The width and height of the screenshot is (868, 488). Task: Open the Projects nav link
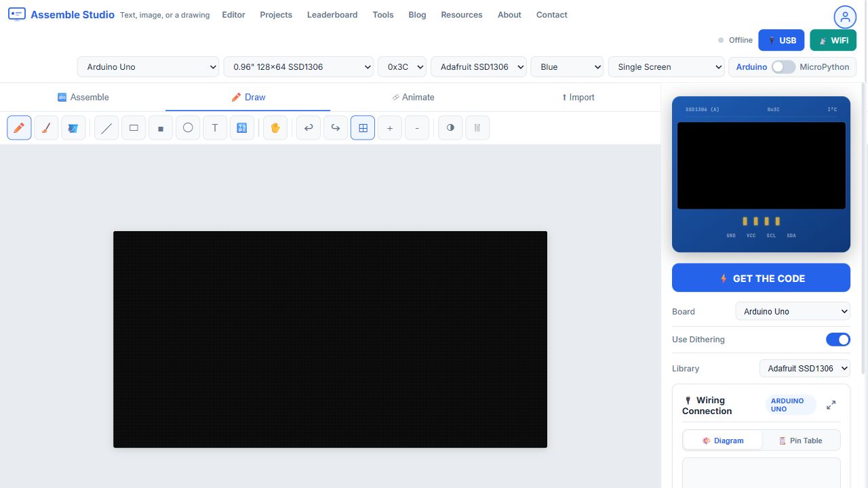(276, 15)
